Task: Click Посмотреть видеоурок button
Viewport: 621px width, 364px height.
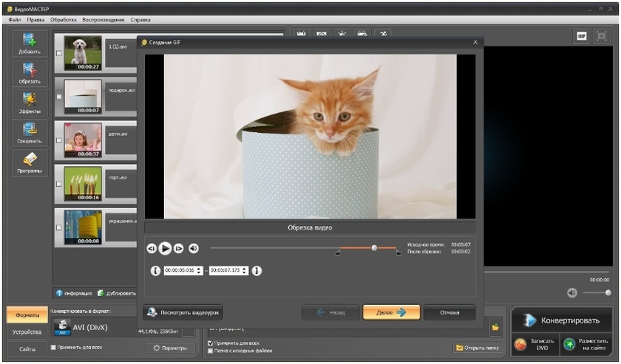Action: tap(183, 312)
